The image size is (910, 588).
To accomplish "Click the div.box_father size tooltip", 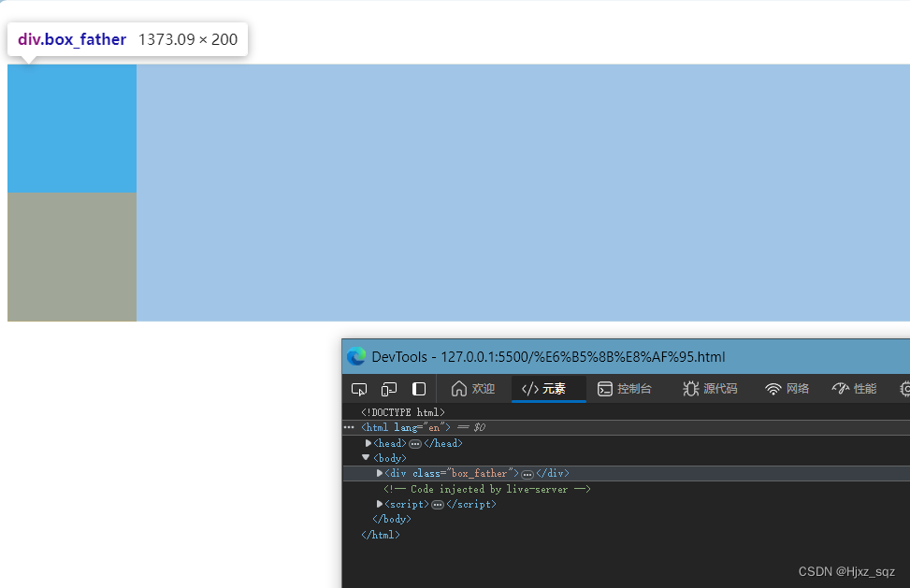I will tap(128, 39).
